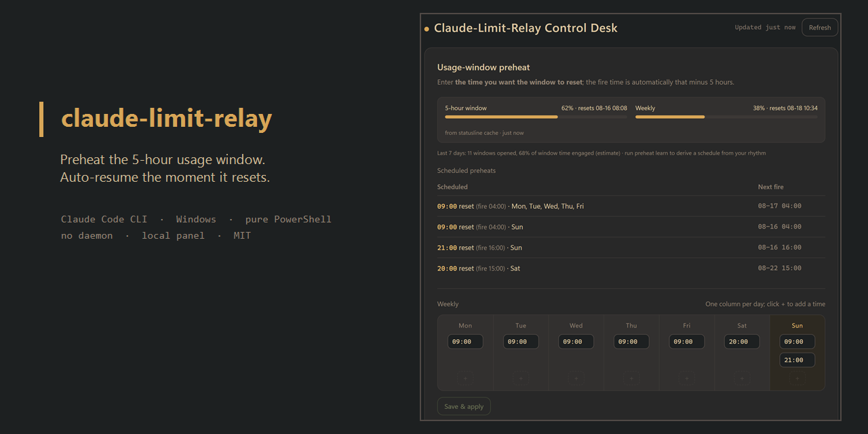Click next fire value 08-22 15:00

click(780, 268)
